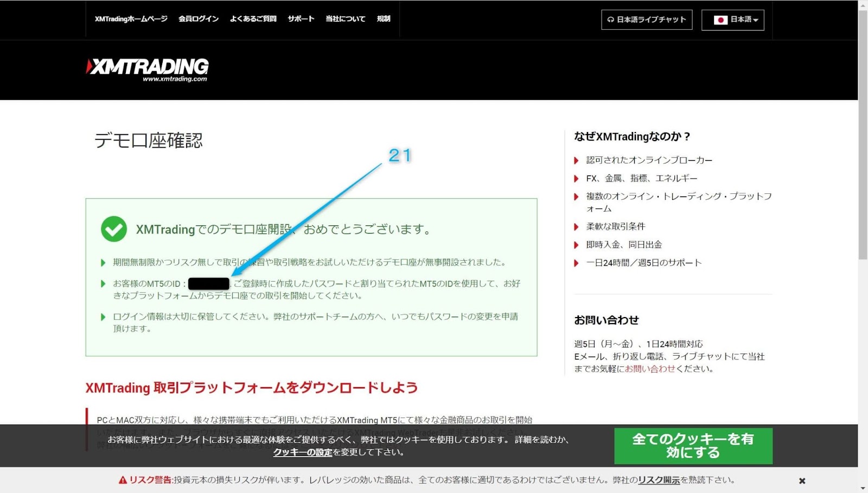868x493 pixels.
Task: Click FX、金属、指標、エネルギー list item
Action: 642,178
